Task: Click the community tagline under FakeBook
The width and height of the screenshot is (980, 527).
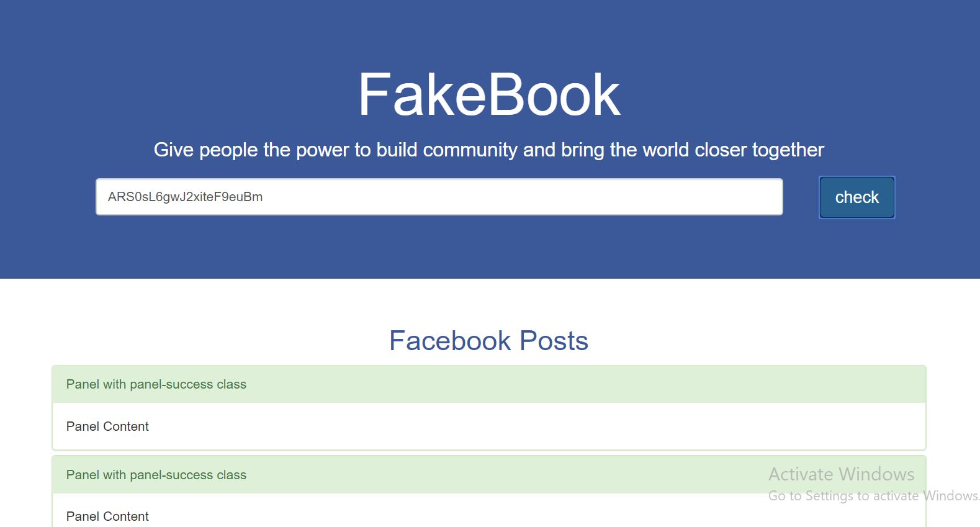Action: (x=490, y=150)
